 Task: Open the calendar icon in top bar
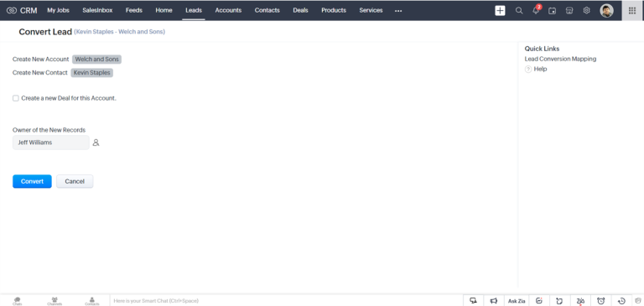553,11
